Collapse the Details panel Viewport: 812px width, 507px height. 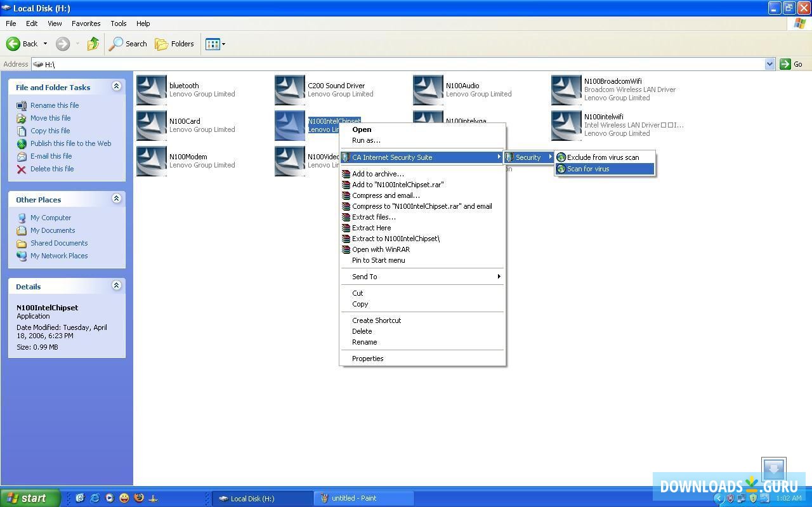[116, 286]
